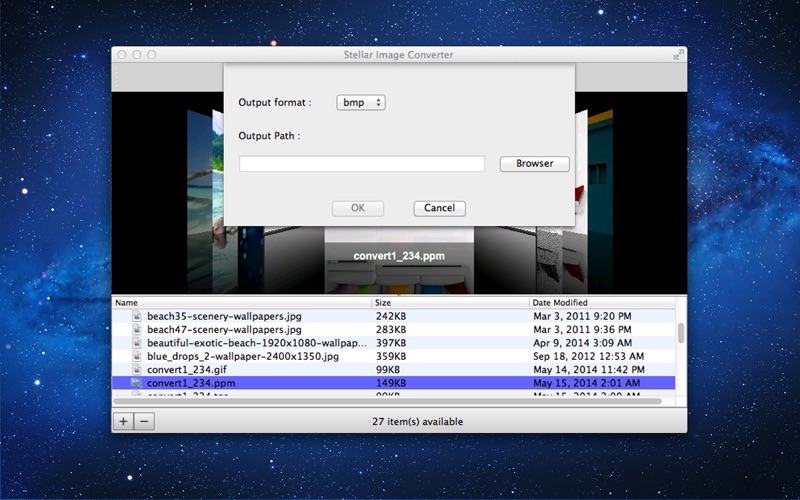Click file icon of beach35-scenery-wallpapers.jpg
This screenshot has width=800, height=500.
pos(137,316)
